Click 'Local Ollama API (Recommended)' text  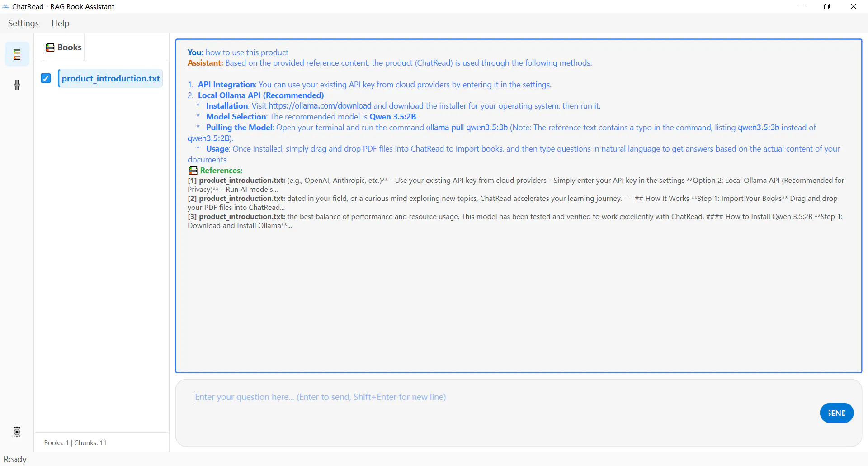[261, 95]
